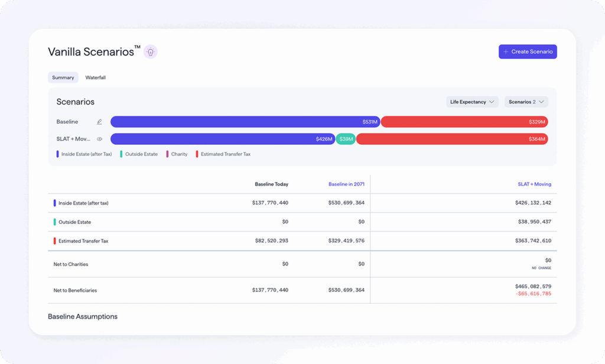Click the red $364M SLAT bar segment
This screenshot has width=605, height=364.
click(452, 139)
